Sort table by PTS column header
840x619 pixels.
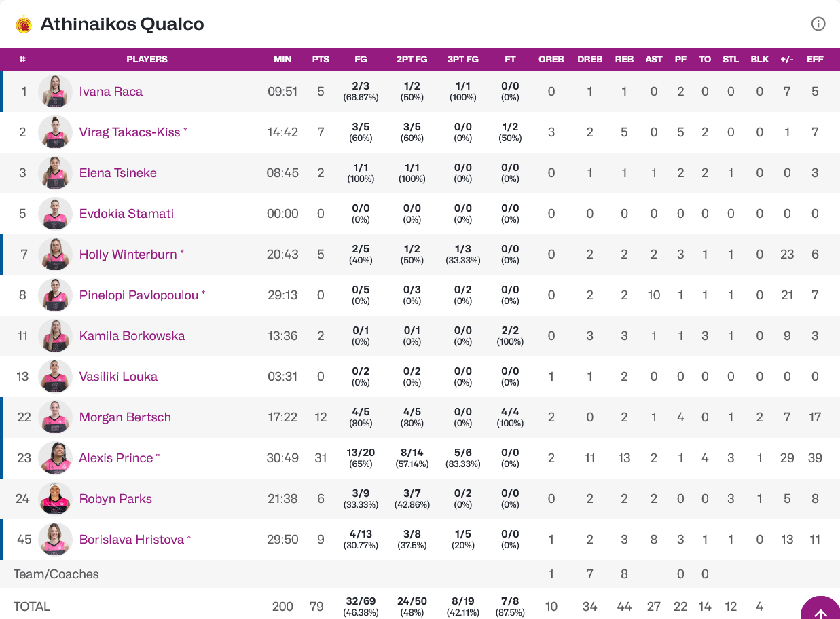[321, 59]
